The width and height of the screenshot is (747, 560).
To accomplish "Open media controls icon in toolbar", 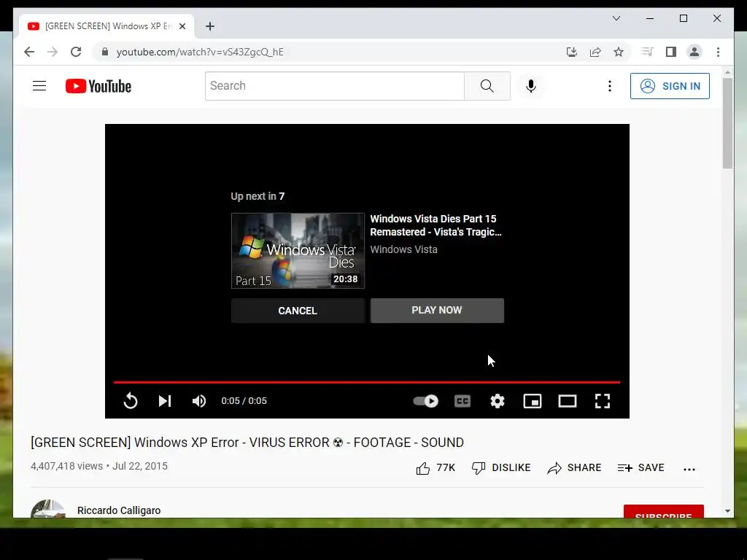I will pos(647,52).
